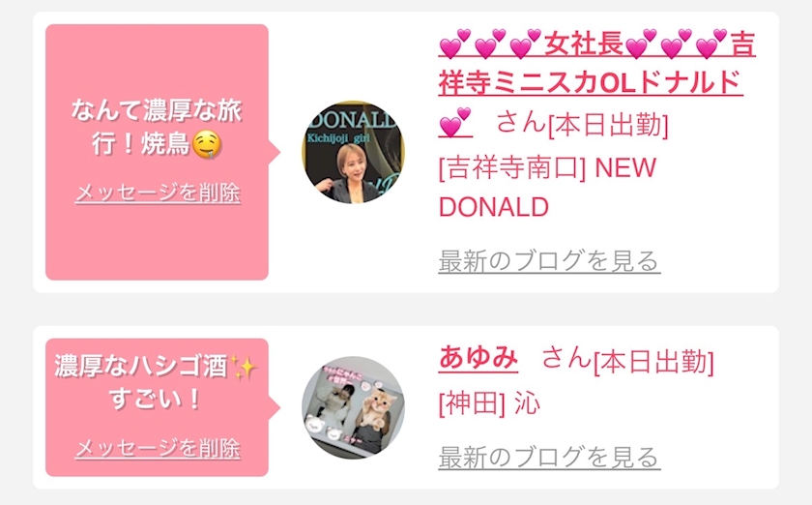Click the pointer arrow of Ayumi's message bubble

pos(275,407)
